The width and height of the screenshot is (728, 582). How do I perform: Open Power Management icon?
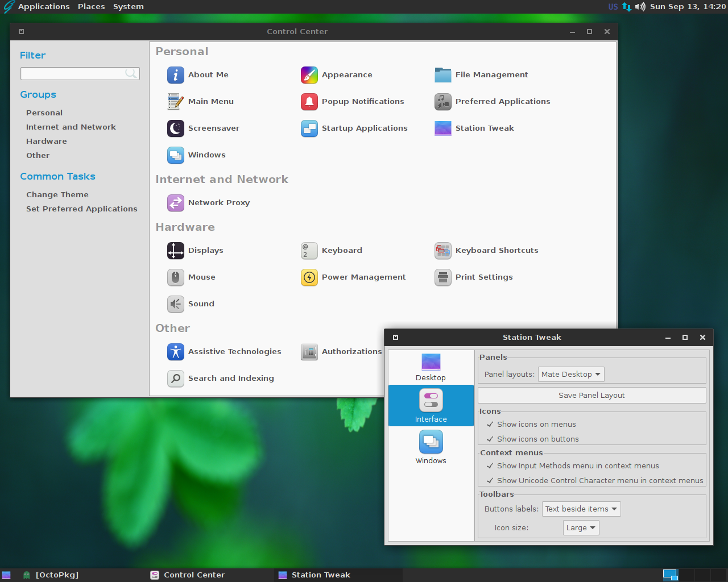coord(309,277)
